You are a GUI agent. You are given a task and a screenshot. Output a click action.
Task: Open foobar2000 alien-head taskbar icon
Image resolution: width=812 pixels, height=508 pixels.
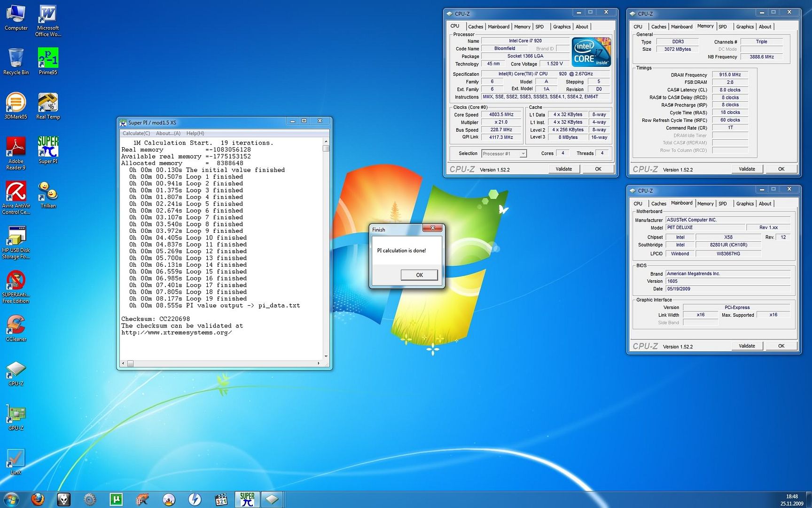click(64, 499)
